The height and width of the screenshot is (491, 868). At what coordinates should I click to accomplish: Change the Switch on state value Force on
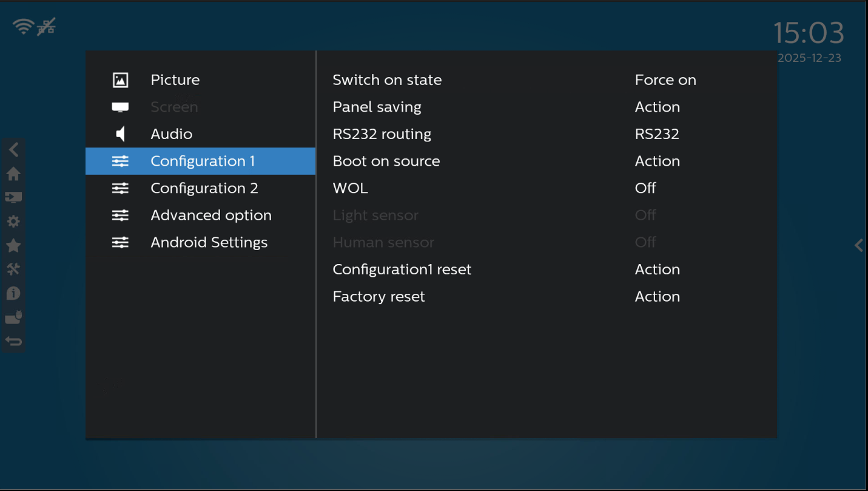pos(665,80)
